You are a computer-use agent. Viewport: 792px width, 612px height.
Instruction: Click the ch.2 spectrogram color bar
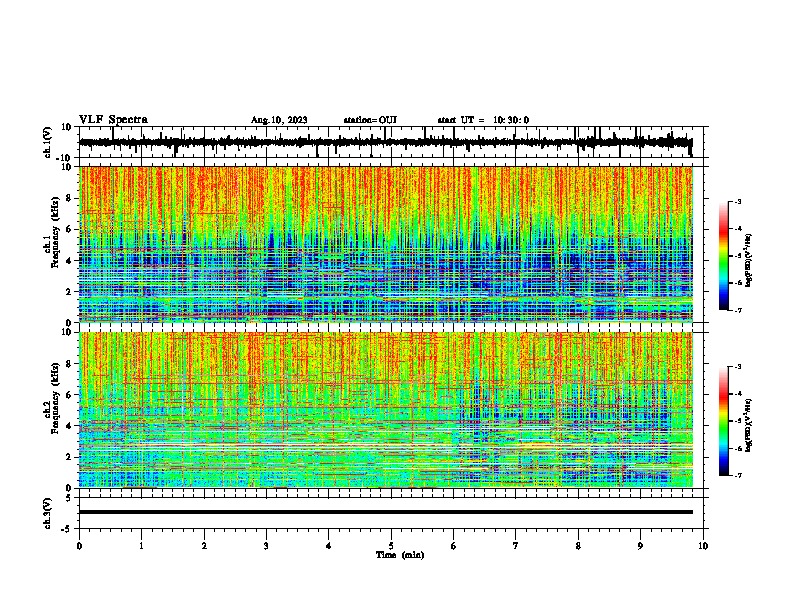point(724,421)
